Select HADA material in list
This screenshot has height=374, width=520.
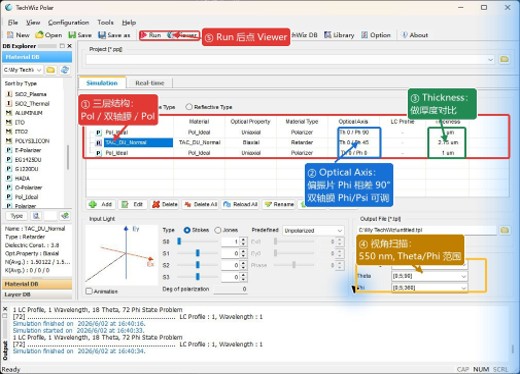coord(22,178)
